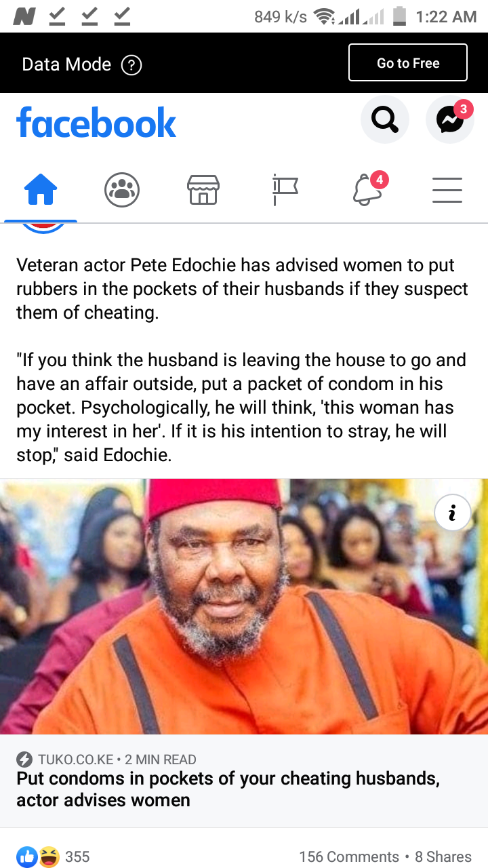Open the Pages flag icon
This screenshot has height=868, width=488.
[285, 190]
